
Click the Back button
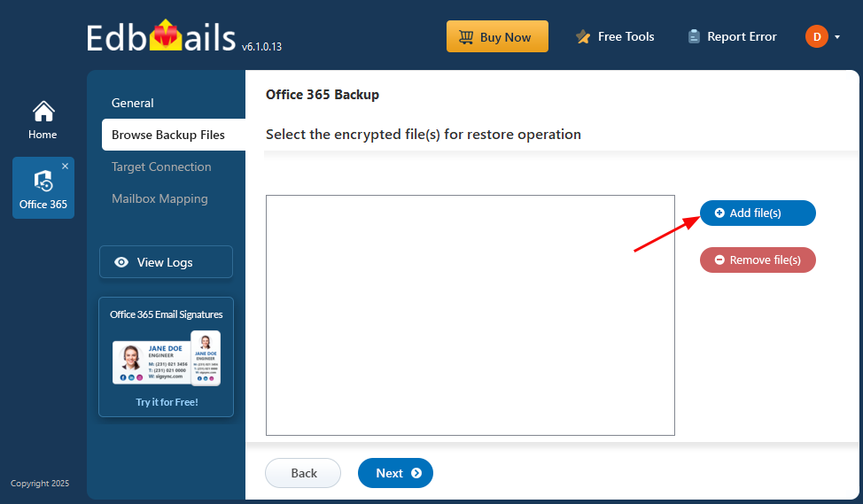(x=303, y=473)
